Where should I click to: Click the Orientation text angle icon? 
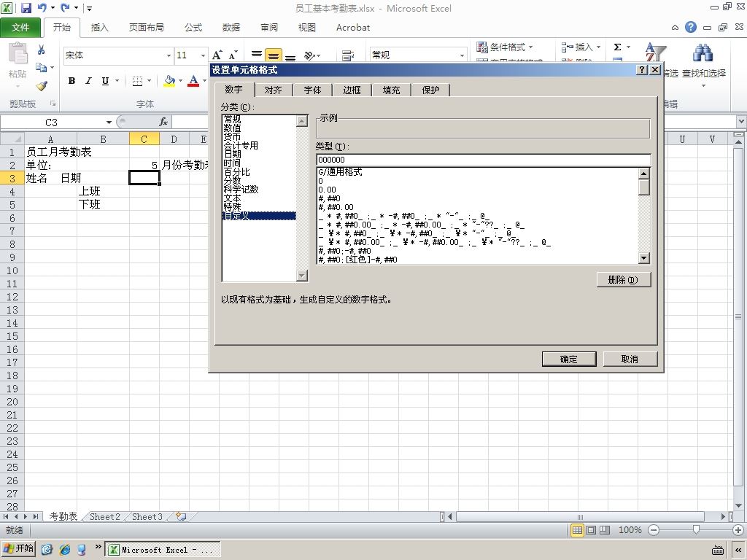pyautogui.click(x=310, y=55)
